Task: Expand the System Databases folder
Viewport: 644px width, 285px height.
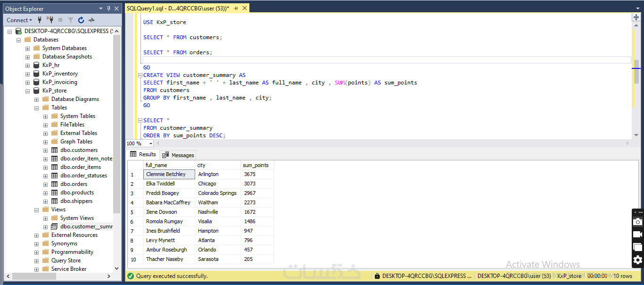Action: click(27, 48)
